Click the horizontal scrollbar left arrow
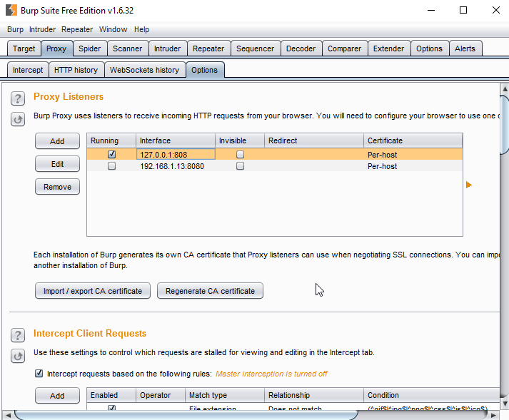This screenshot has height=420, width=509. pyautogui.click(x=8, y=415)
